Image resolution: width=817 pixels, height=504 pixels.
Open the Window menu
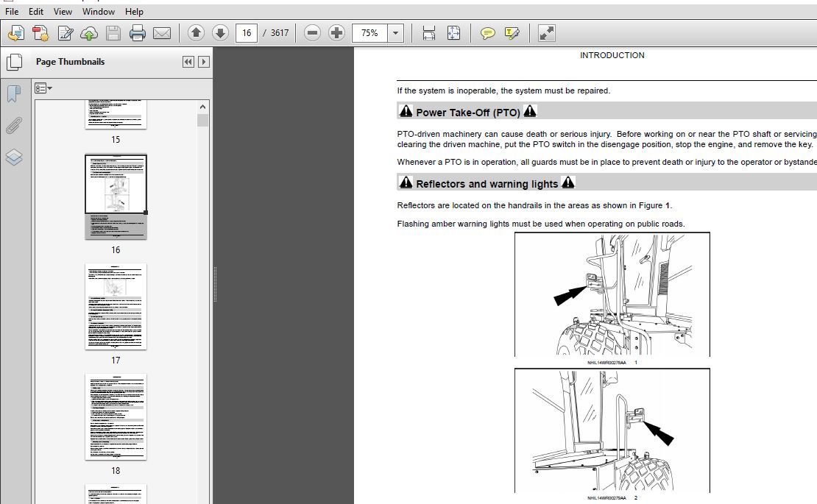(98, 12)
